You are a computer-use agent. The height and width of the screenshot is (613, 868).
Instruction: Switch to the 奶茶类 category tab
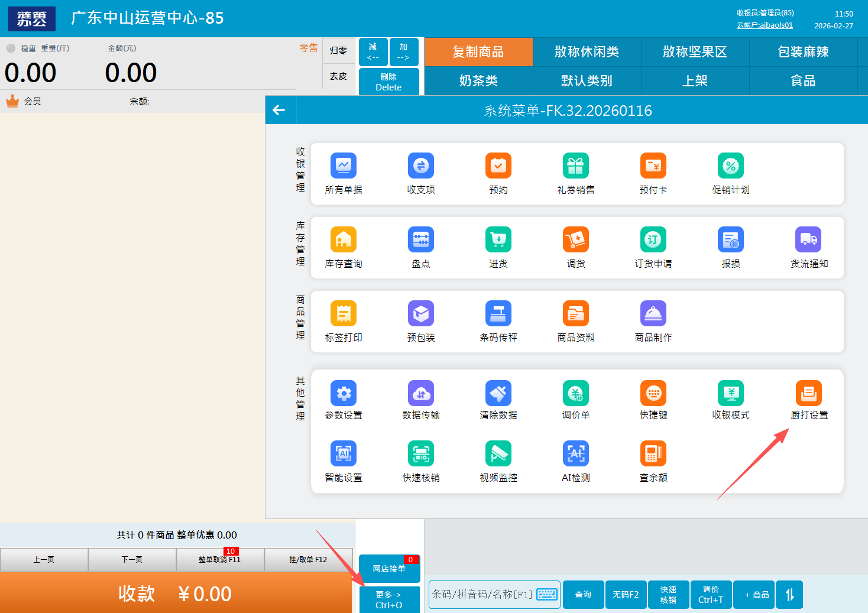point(478,81)
